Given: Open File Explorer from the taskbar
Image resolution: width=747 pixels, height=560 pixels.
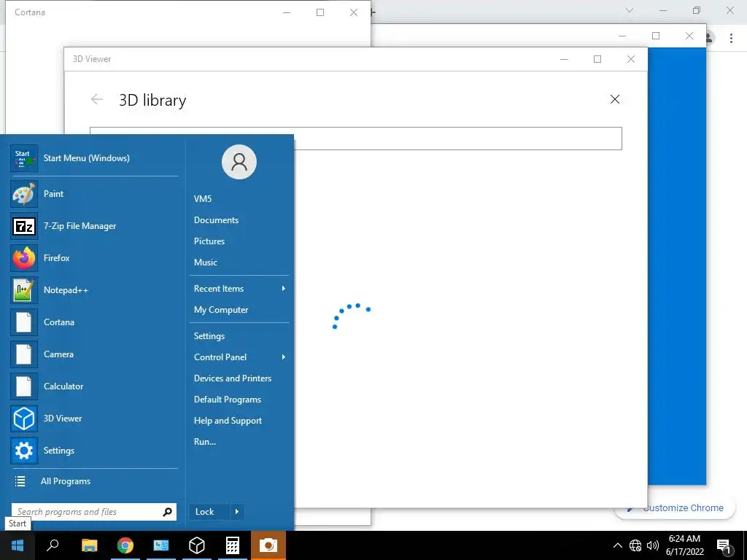Looking at the screenshot, I should (x=89, y=545).
